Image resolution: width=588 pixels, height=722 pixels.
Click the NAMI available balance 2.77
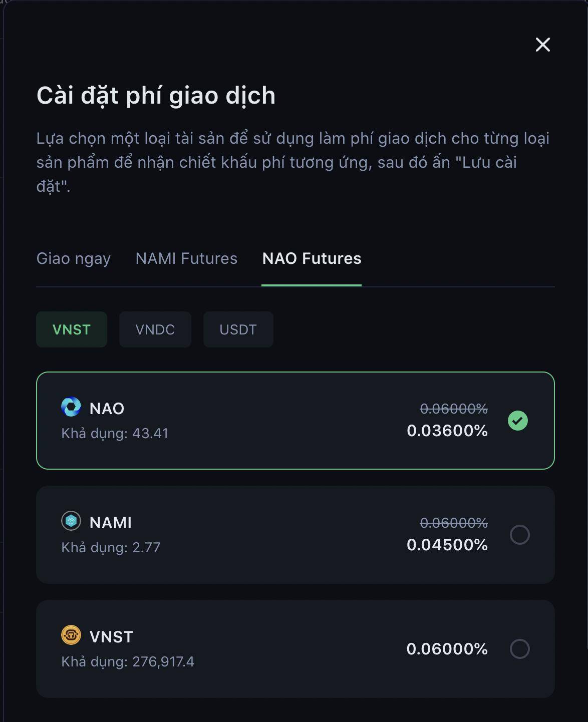click(146, 547)
